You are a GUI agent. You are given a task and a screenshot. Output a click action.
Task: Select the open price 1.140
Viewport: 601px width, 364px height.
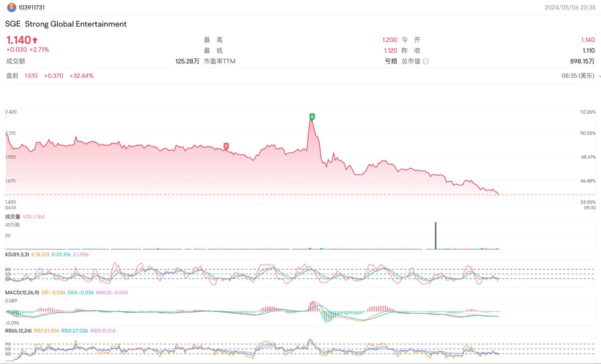tap(588, 40)
